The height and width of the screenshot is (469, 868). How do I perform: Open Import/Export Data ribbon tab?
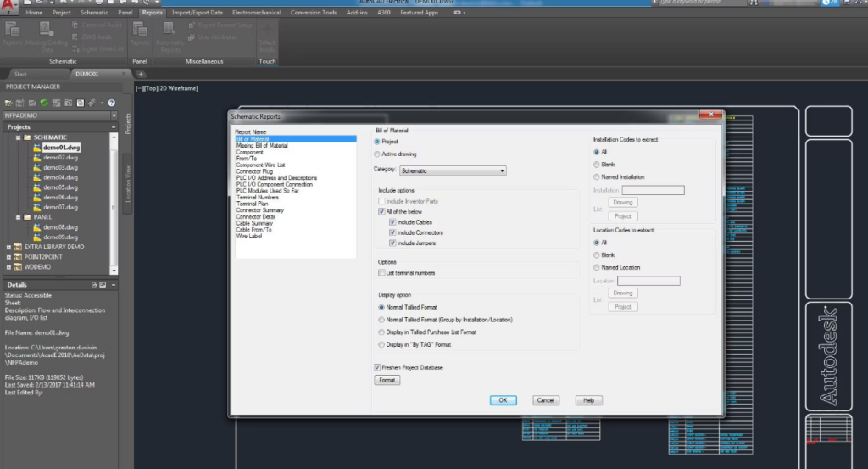pos(197,12)
